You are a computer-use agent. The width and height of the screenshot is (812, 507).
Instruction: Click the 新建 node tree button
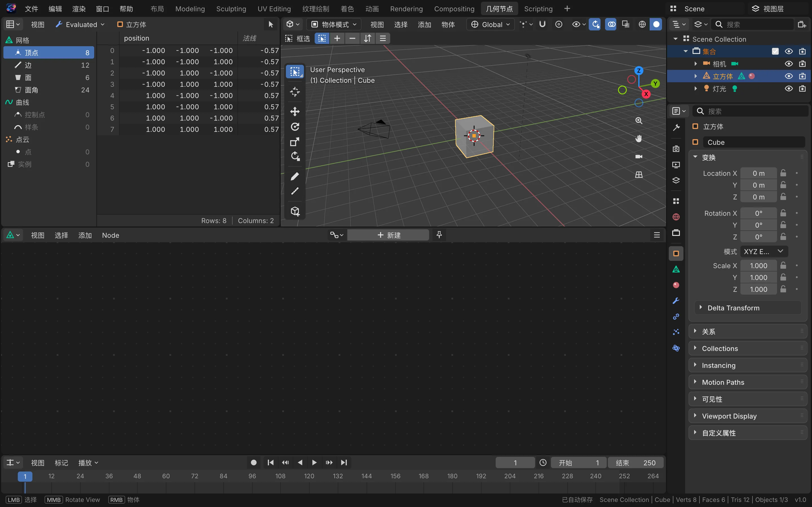pos(388,235)
